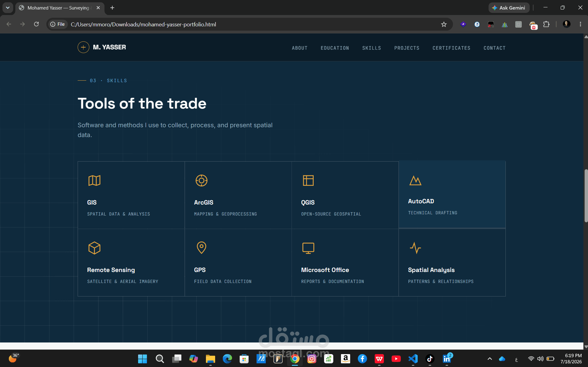Show hidden system tray icons
The width and height of the screenshot is (588, 367).
coord(490,358)
